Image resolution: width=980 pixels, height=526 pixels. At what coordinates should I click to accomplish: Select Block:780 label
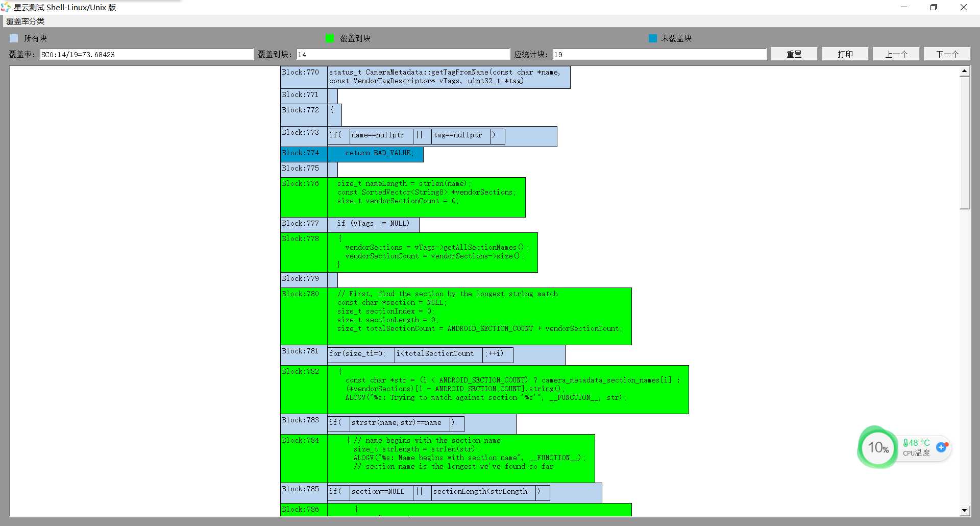pos(304,316)
